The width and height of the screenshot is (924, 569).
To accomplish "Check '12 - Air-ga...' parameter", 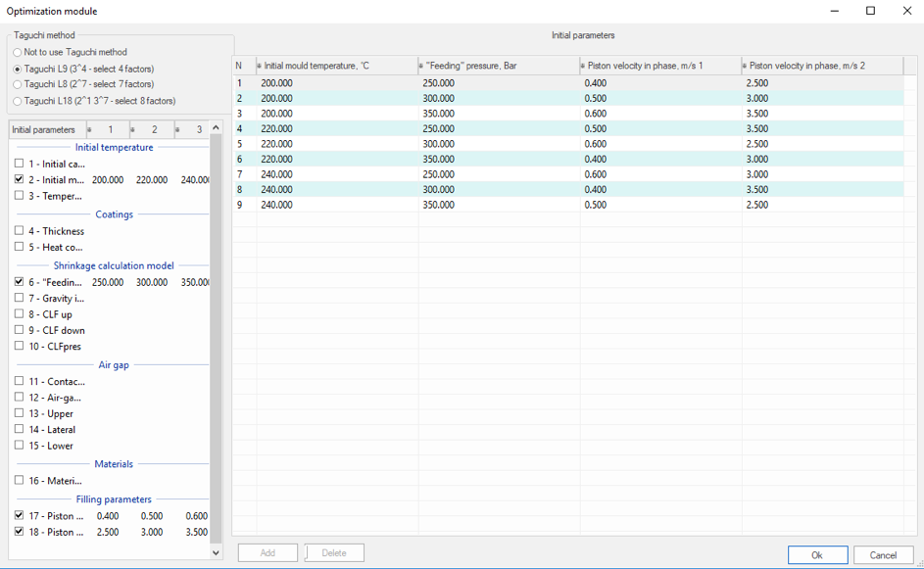I will (x=19, y=397).
